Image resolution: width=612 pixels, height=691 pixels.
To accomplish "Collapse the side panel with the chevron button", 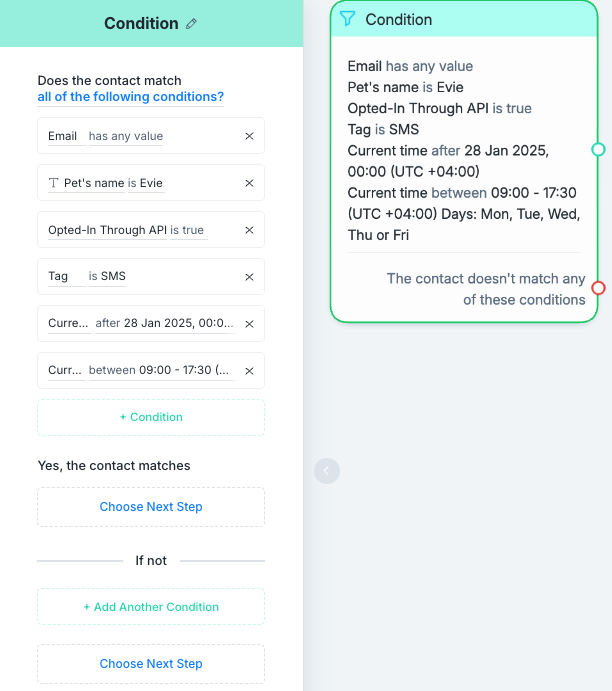I will point(327,471).
